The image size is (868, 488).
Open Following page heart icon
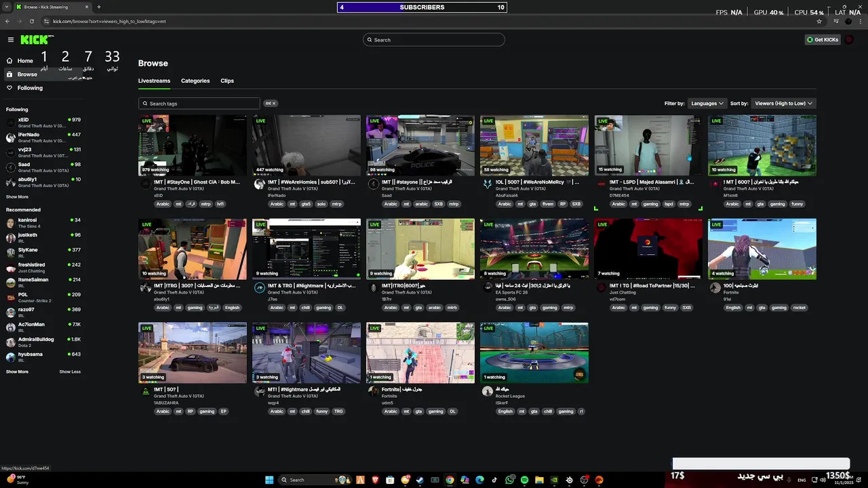point(9,88)
